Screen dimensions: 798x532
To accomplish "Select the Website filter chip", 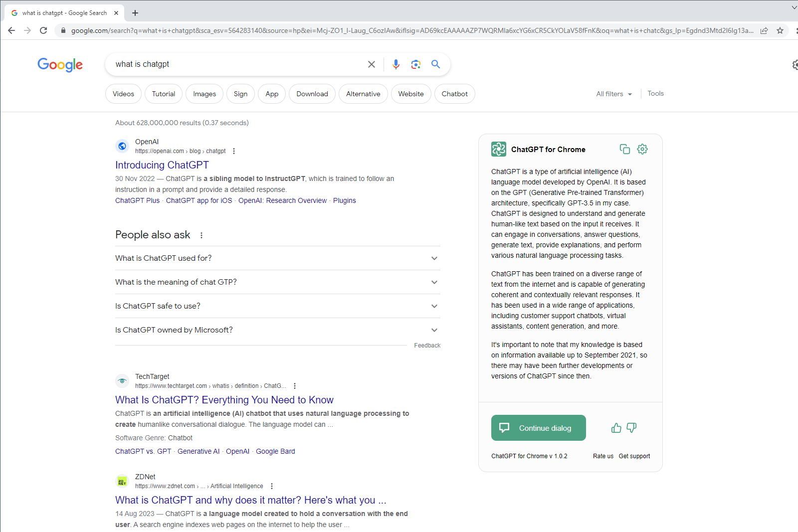I will 411,94.
